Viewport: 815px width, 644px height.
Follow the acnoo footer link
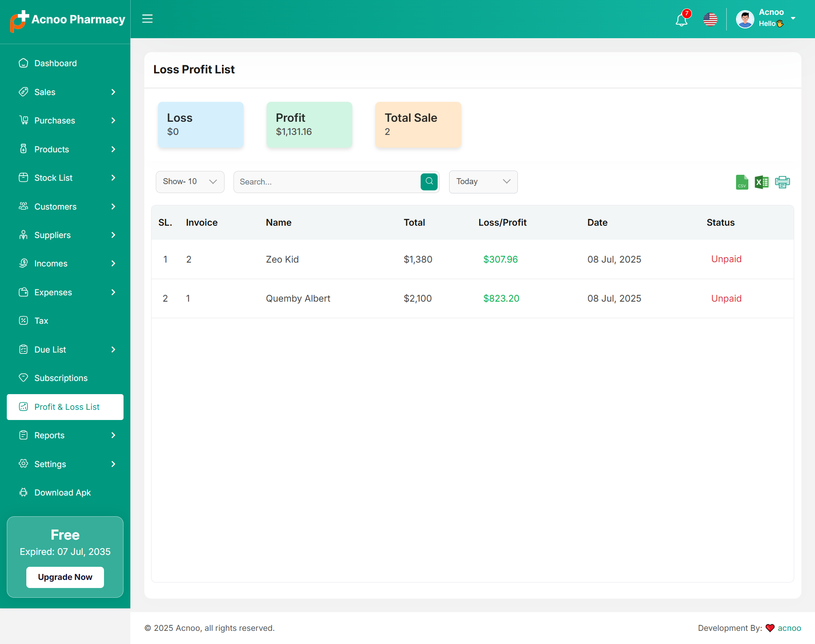click(x=789, y=628)
